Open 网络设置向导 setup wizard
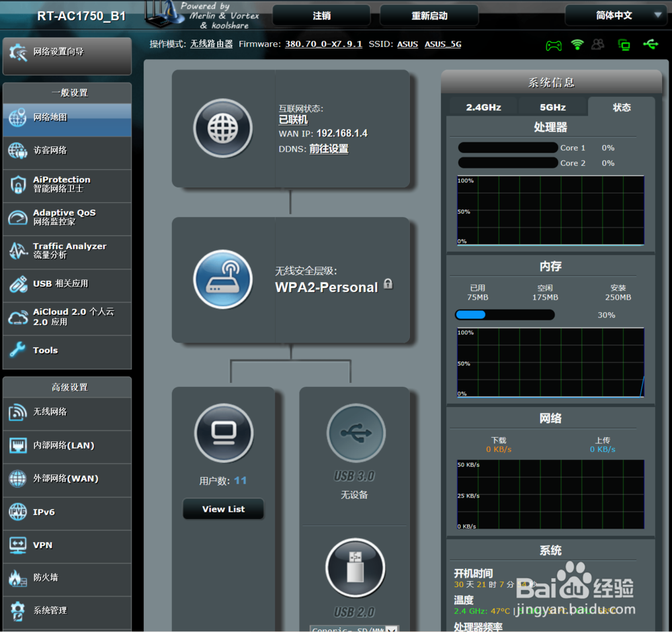Image resolution: width=672 pixels, height=632 pixels. coord(67,56)
